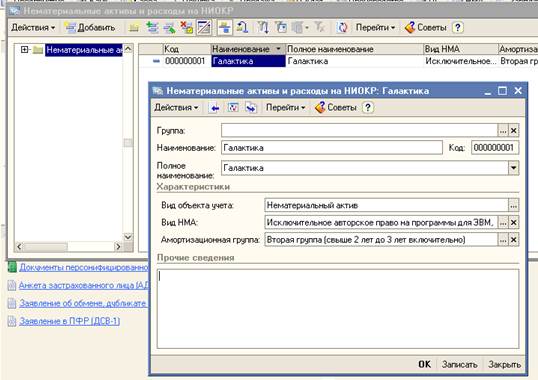Screen dimensions: 538x380
Task: Click the Исключительное... cell in the list
Action: 460,61
